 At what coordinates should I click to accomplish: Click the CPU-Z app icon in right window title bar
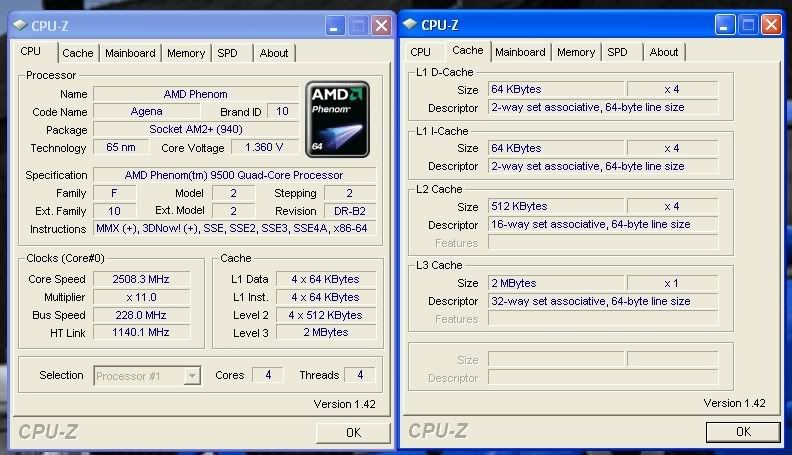pos(410,24)
